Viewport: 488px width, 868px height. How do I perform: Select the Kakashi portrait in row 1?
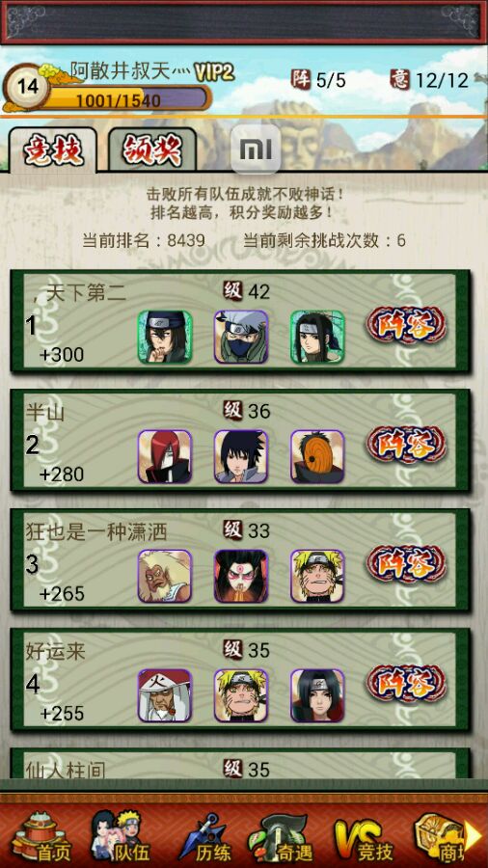[x=241, y=337]
